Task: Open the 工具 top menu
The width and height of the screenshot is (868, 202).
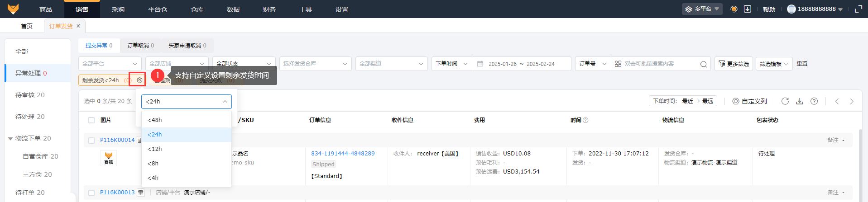Action: 306,9
